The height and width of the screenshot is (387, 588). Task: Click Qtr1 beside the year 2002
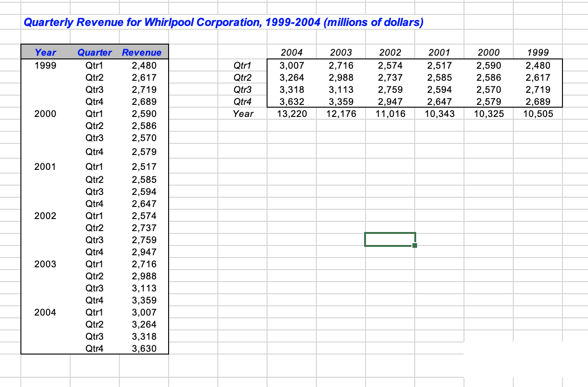(95, 216)
